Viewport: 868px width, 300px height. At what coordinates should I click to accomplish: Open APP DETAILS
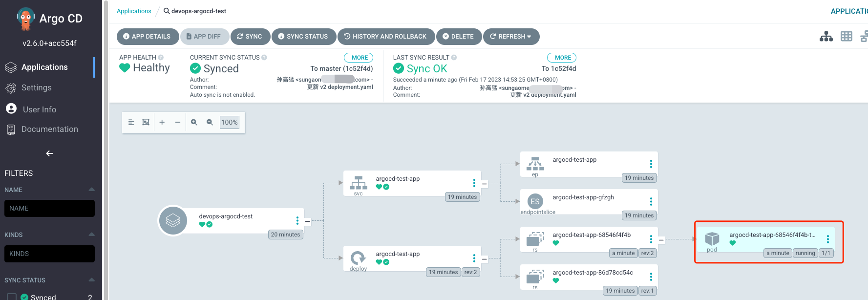point(148,37)
